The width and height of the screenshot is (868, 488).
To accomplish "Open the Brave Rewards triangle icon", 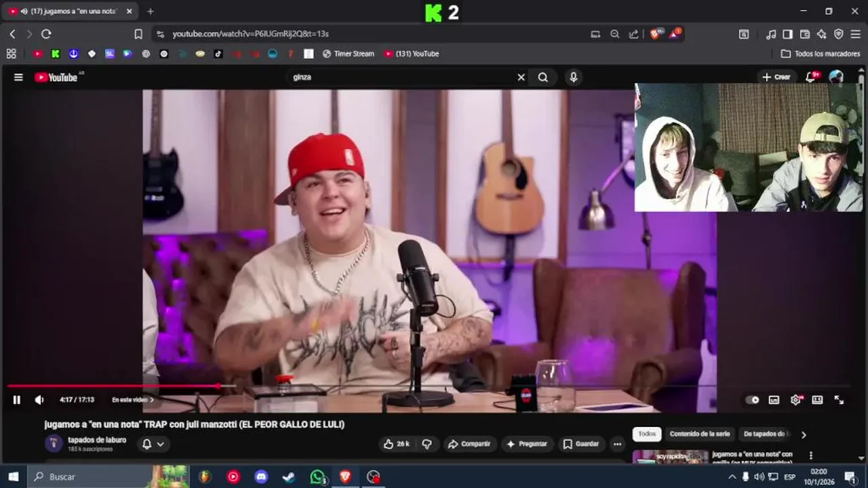I will [x=675, y=34].
